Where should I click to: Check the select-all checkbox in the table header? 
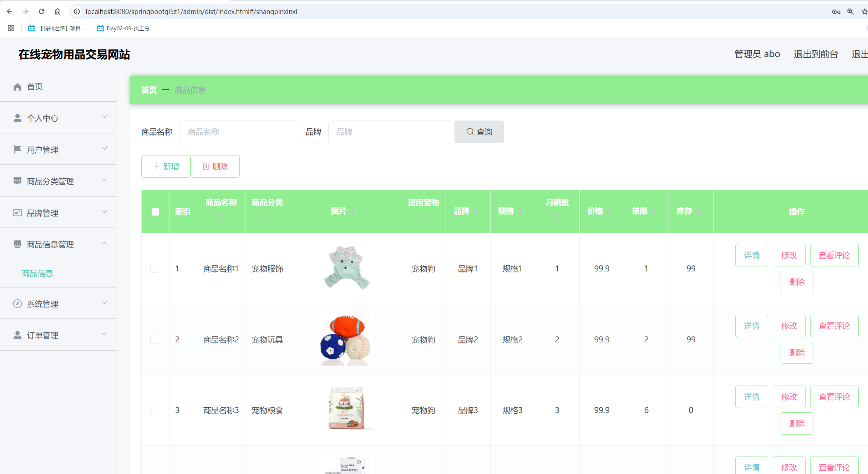point(155,211)
